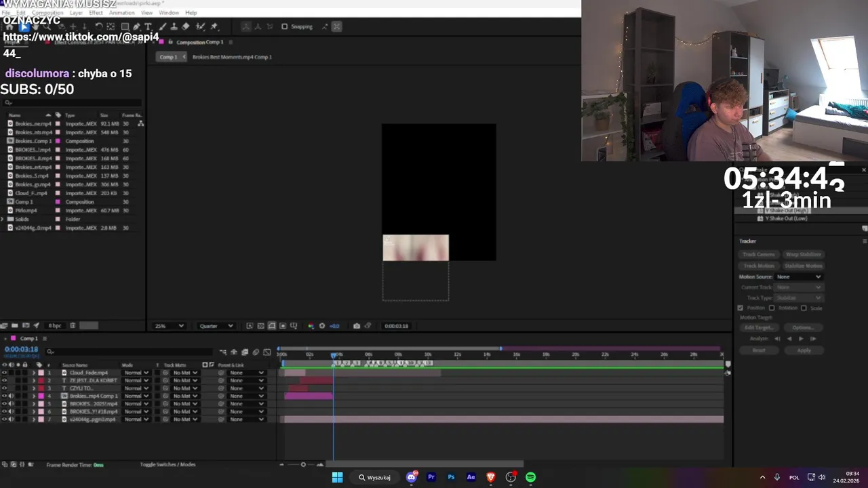This screenshot has width=868, height=488.
Task: Toggle mask and shape path visibility
Action: tap(272, 326)
